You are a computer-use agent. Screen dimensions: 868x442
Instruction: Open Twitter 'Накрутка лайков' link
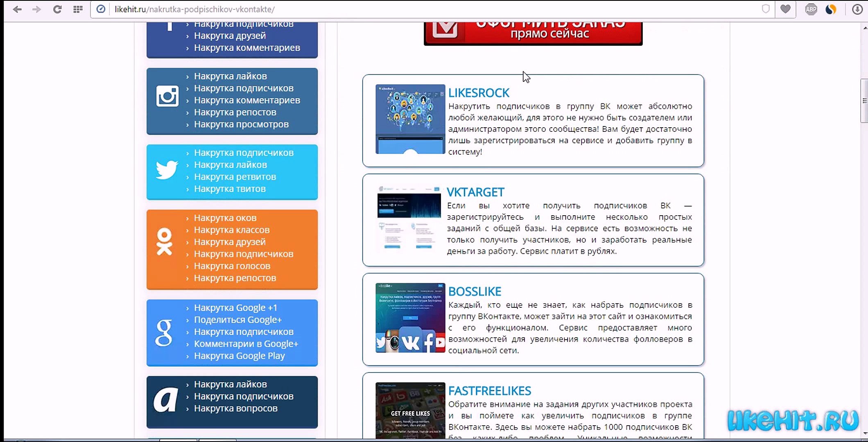tap(230, 165)
